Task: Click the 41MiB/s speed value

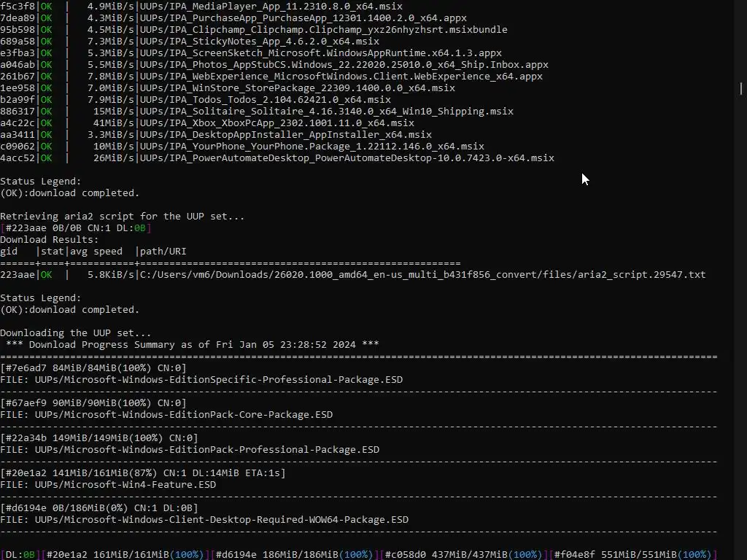Action: coord(113,122)
